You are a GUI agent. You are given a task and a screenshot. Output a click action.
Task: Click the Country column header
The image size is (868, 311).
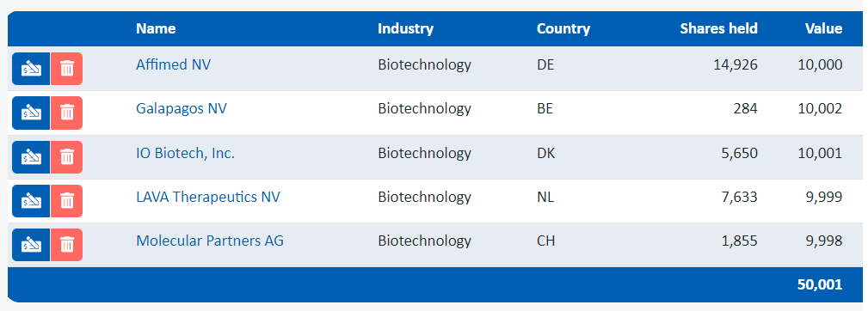click(563, 28)
